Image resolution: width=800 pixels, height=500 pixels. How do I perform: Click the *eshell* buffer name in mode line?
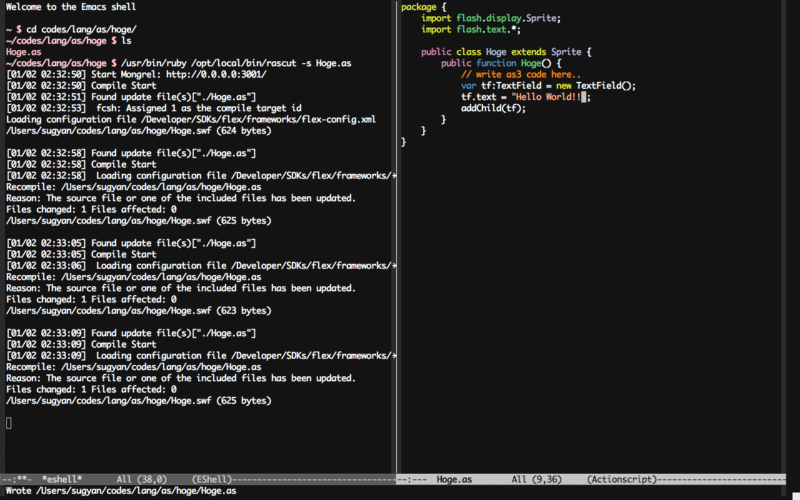point(62,480)
